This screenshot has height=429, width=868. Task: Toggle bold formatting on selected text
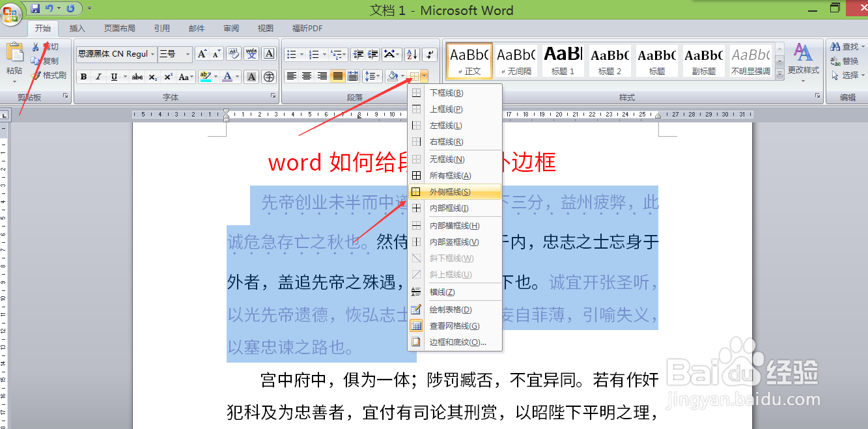85,76
